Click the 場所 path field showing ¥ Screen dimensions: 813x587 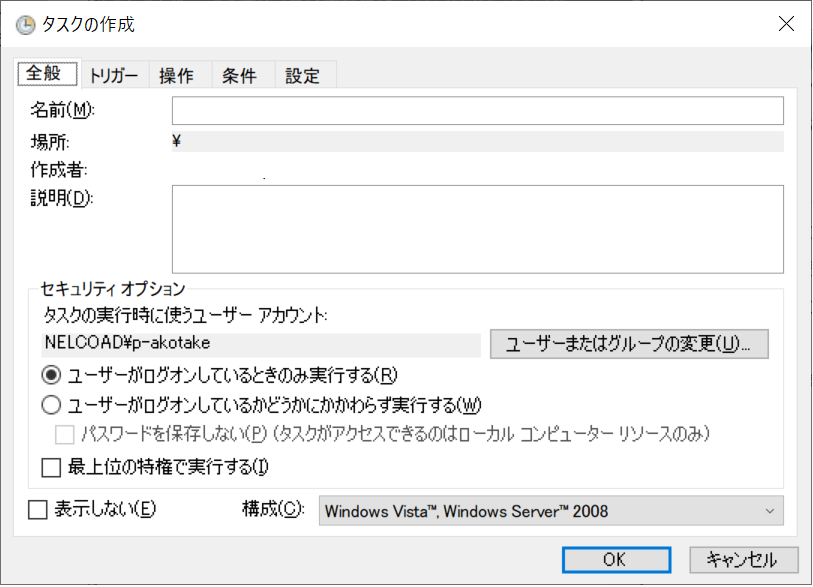click(478, 141)
